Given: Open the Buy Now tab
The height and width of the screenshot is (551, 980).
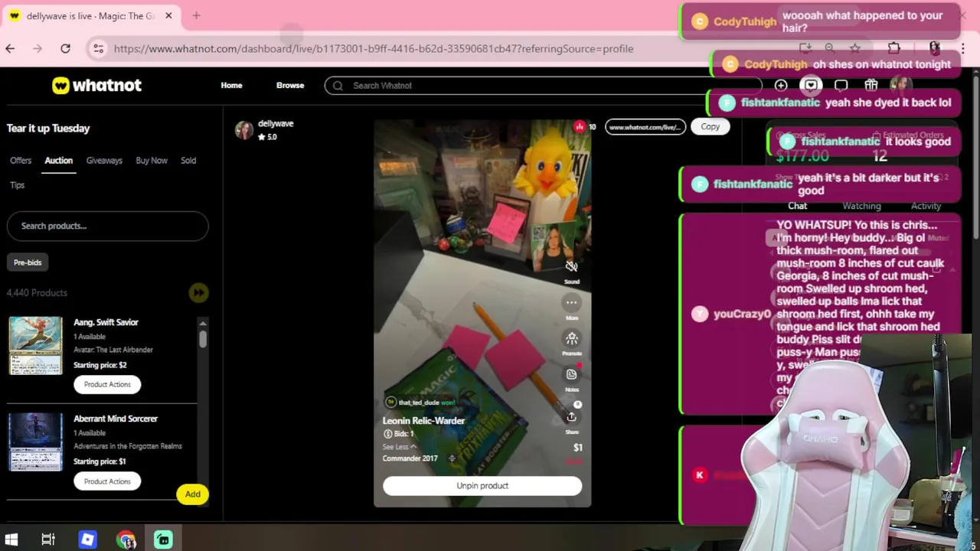Looking at the screenshot, I should click(x=152, y=161).
